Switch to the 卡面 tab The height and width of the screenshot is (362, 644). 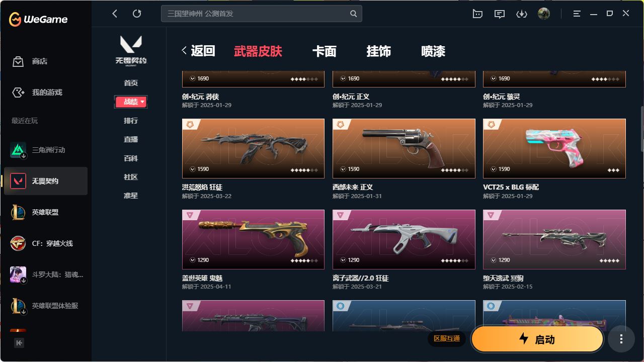pos(325,51)
